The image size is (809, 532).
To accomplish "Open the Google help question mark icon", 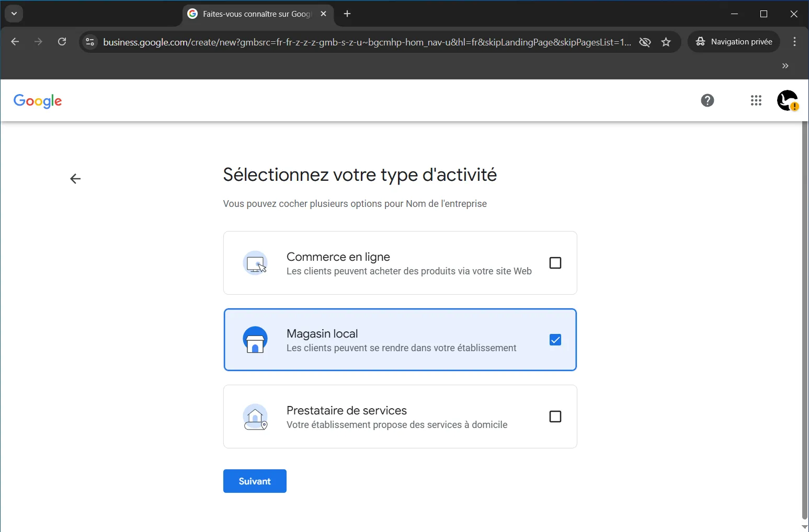I will coord(707,100).
